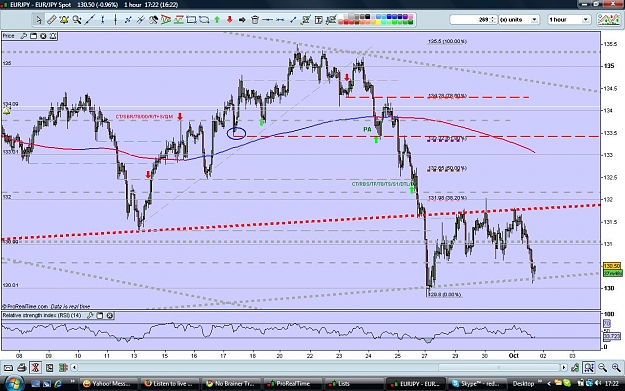
Task: Choose the rectangle drawing tool
Action: click(x=191, y=20)
